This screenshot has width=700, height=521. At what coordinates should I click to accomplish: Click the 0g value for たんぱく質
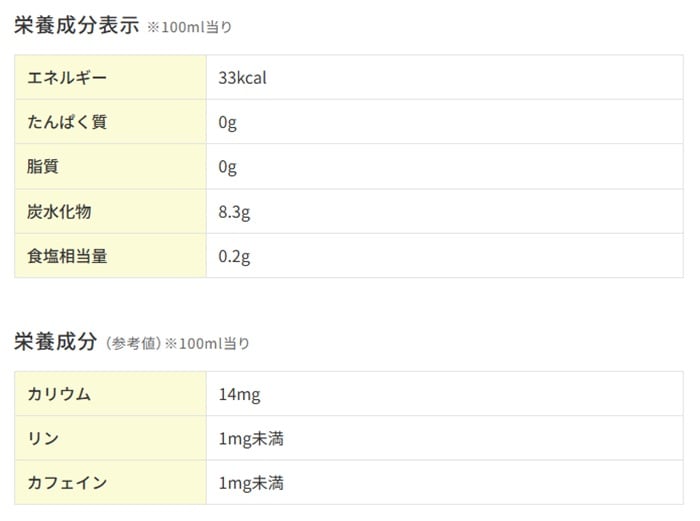click(228, 122)
